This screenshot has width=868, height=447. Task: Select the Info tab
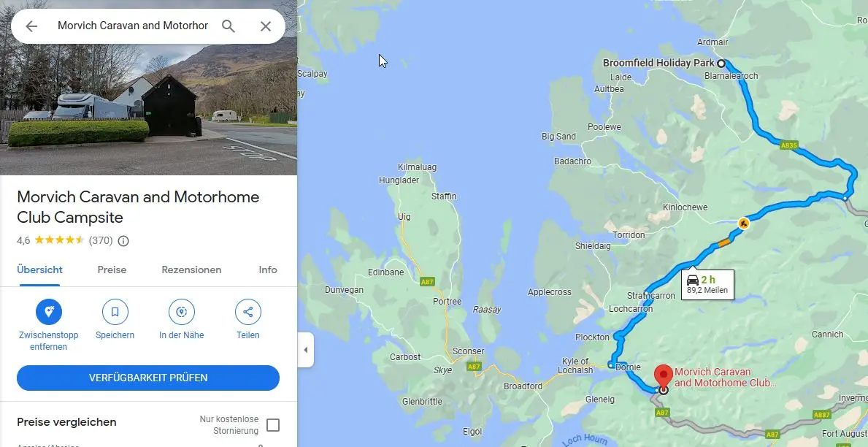point(268,270)
